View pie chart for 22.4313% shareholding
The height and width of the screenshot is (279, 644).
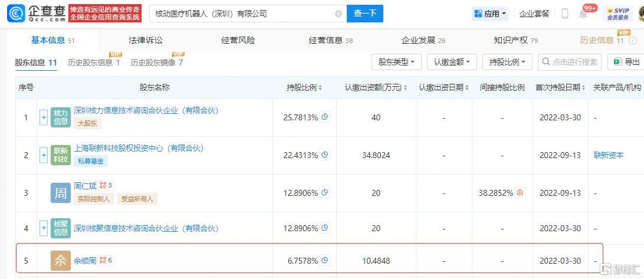[325, 155]
